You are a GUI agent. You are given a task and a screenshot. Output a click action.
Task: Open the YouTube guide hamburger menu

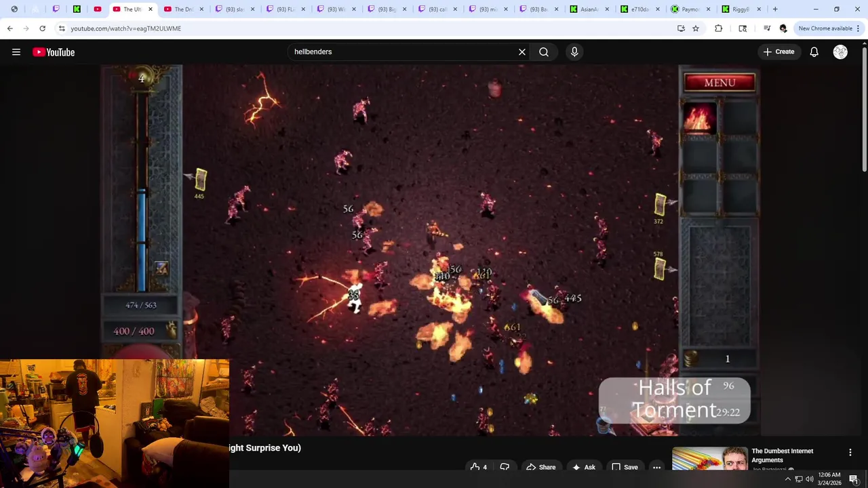[16, 52]
